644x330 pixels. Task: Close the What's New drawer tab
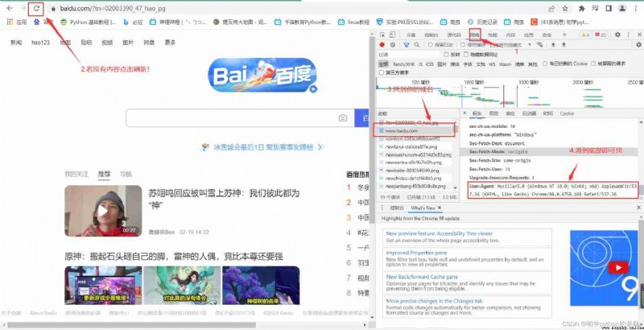point(440,208)
